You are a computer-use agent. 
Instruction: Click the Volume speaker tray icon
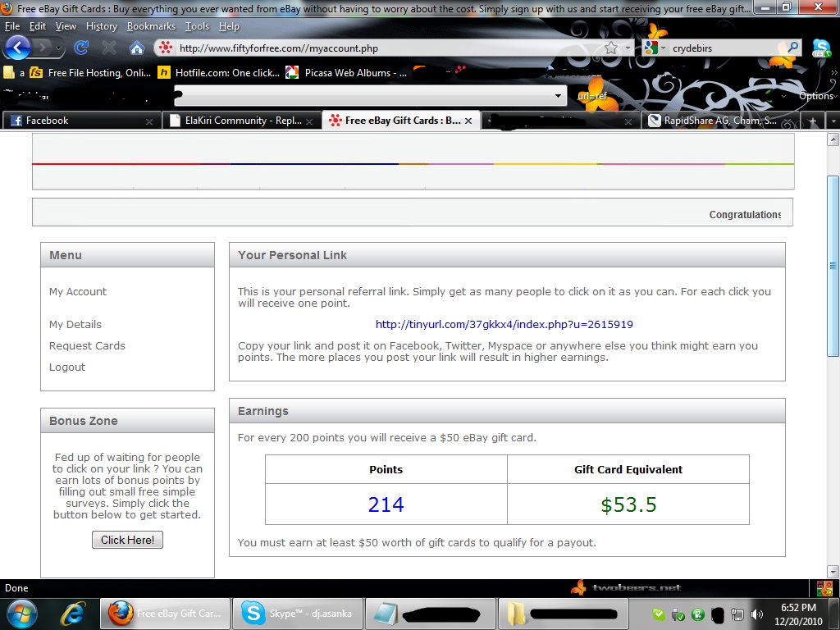(x=757, y=614)
